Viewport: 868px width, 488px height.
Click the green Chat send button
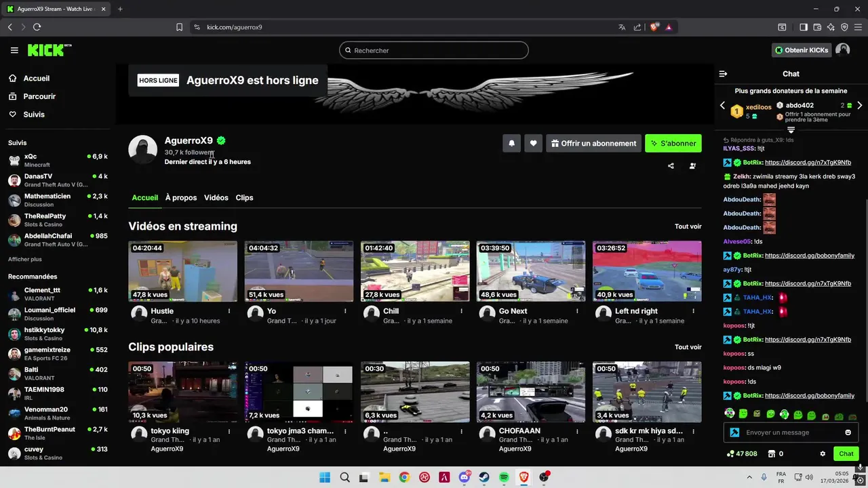coord(846,454)
